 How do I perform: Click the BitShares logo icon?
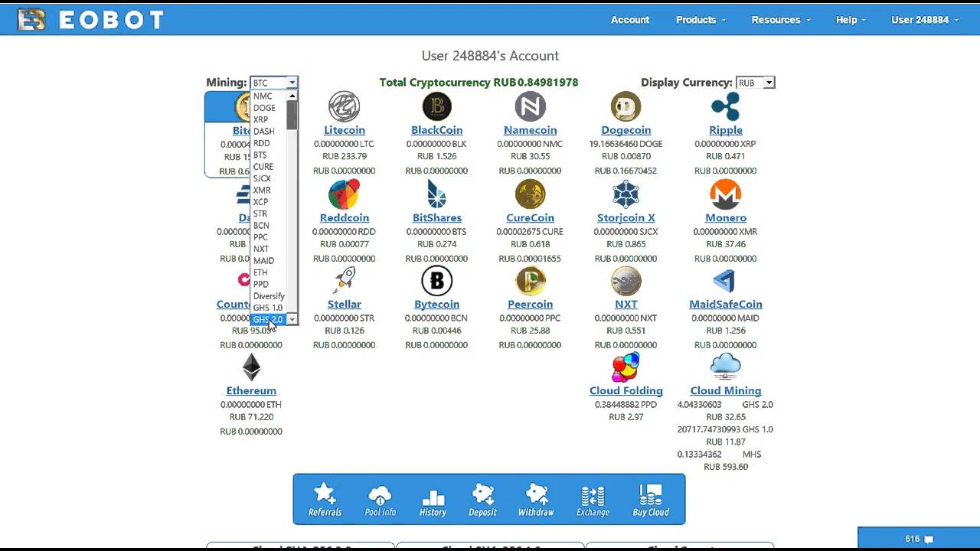[x=437, y=194]
